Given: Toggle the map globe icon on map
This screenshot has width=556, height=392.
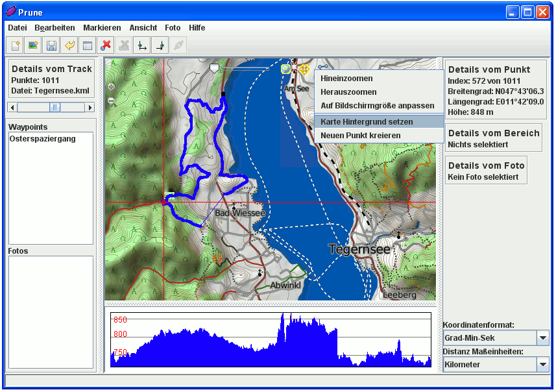Looking at the screenshot, I should 285,67.
